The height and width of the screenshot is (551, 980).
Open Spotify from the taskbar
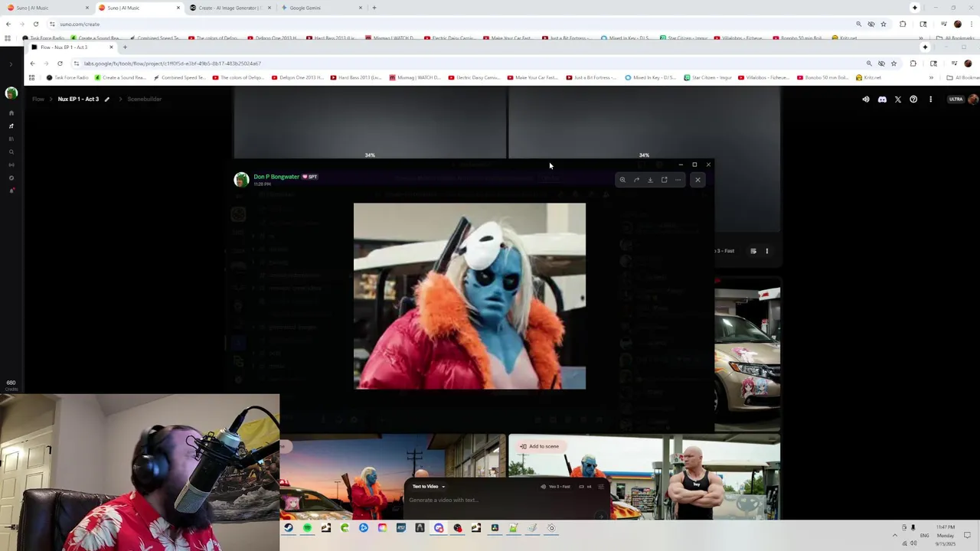[x=307, y=528]
